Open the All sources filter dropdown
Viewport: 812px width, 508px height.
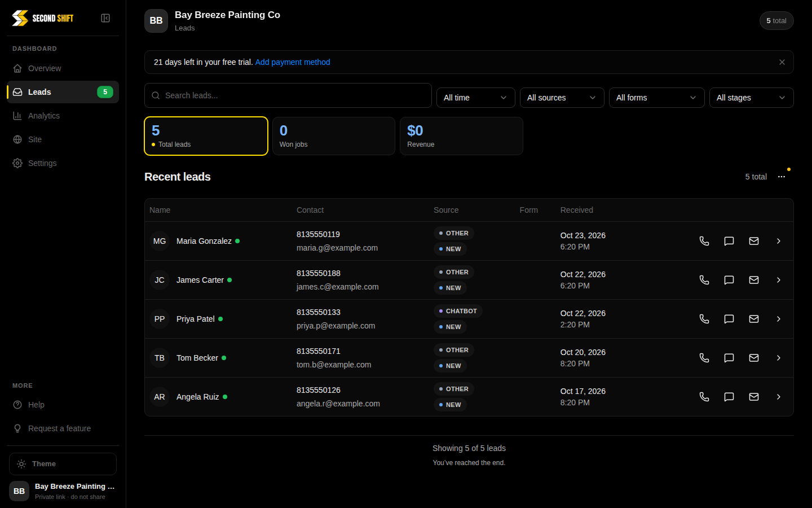(x=562, y=98)
